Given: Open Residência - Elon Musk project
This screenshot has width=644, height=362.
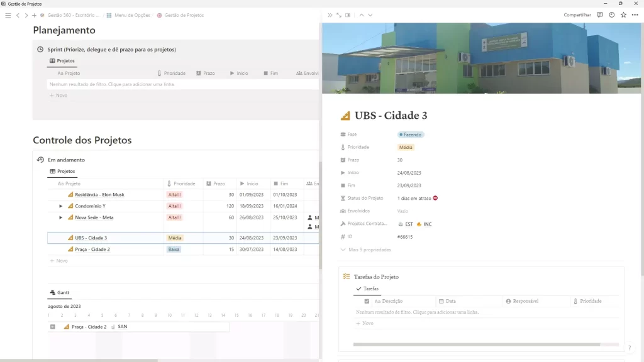Looking at the screenshot, I should pos(99,195).
